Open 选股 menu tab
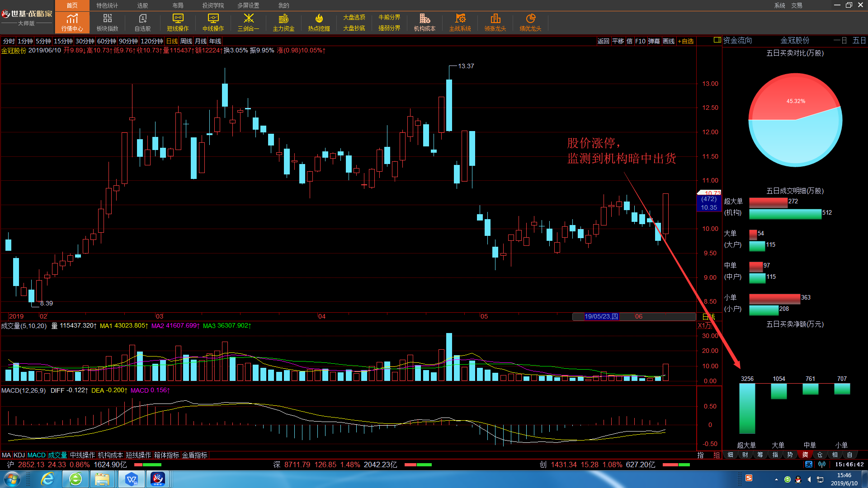The width and height of the screenshot is (868, 488). click(142, 5)
